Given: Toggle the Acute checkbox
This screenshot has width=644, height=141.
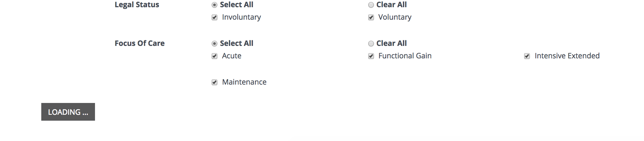Looking at the screenshot, I should click(x=215, y=56).
